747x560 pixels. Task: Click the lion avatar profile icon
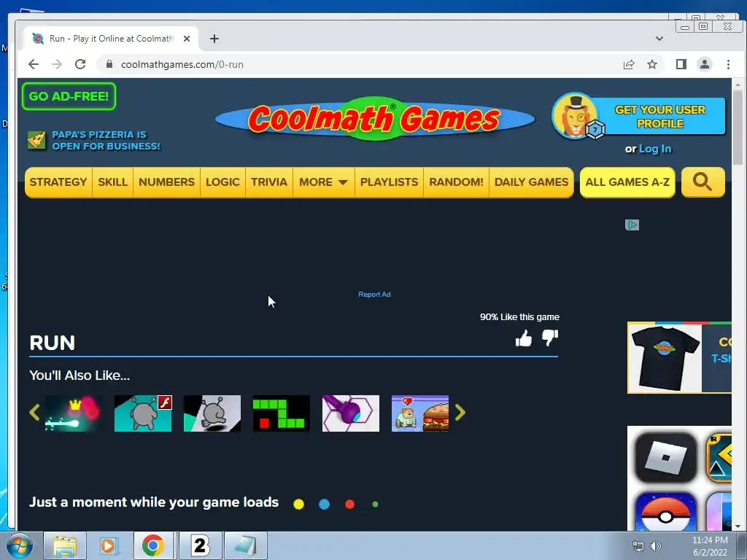tap(576, 116)
